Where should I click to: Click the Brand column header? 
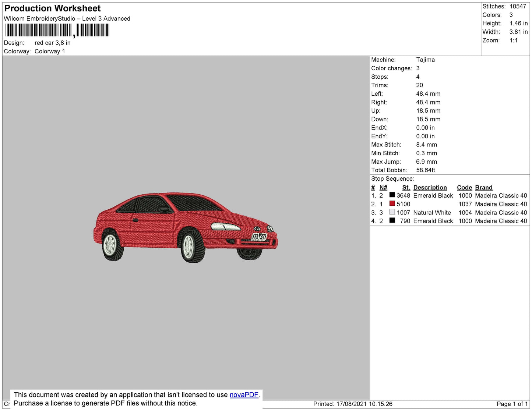point(484,188)
